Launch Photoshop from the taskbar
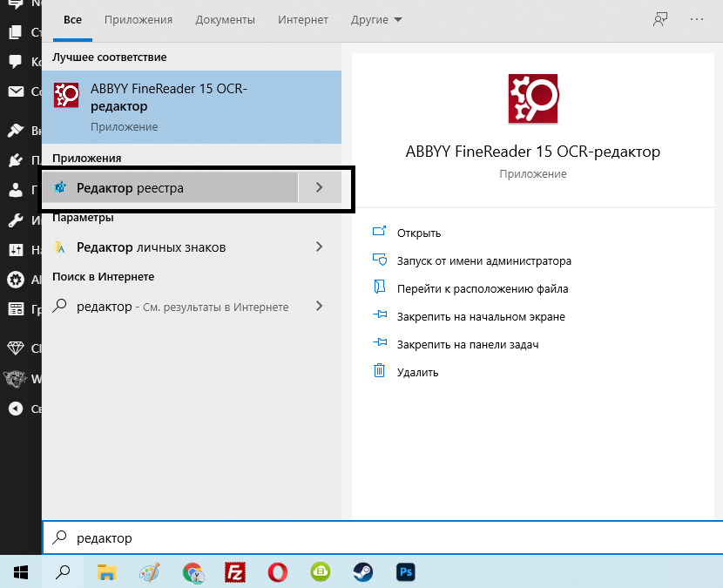Screen dimensions: 723x588 (x=405, y=572)
